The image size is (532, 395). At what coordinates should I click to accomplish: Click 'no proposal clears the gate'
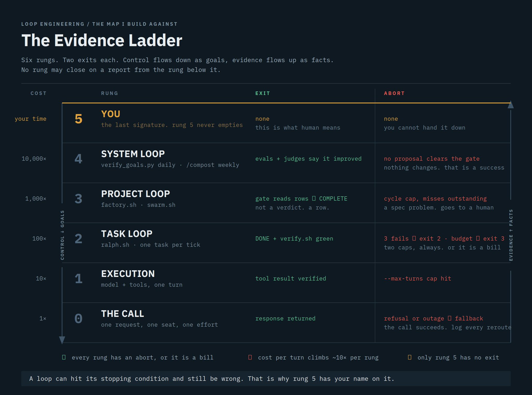432,159
